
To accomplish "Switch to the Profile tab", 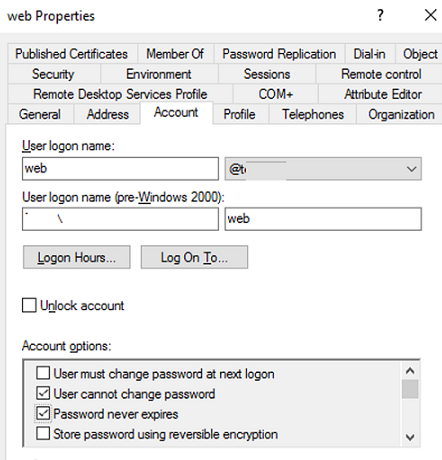I will click(239, 114).
